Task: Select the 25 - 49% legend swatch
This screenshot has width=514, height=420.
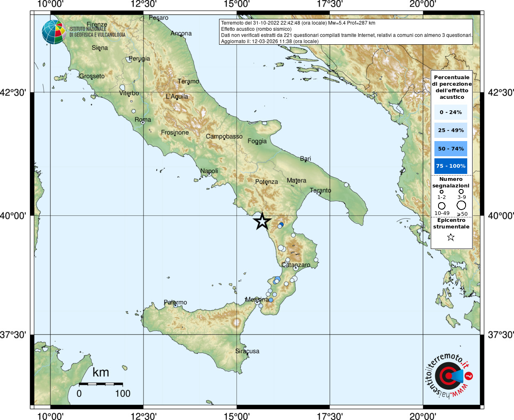Action: (451, 130)
